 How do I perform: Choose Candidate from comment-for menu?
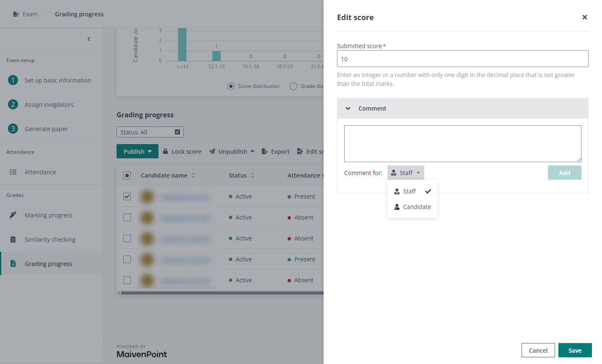(x=413, y=207)
